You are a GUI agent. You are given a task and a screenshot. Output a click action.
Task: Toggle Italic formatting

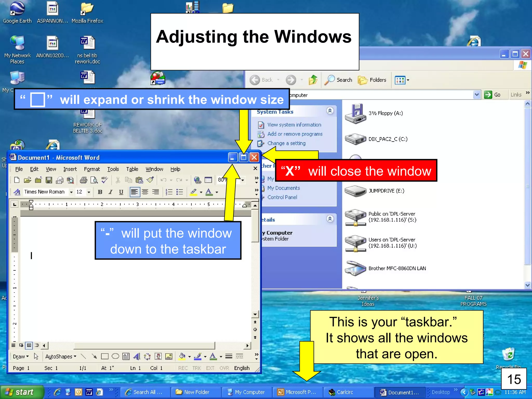pyautogui.click(x=111, y=192)
